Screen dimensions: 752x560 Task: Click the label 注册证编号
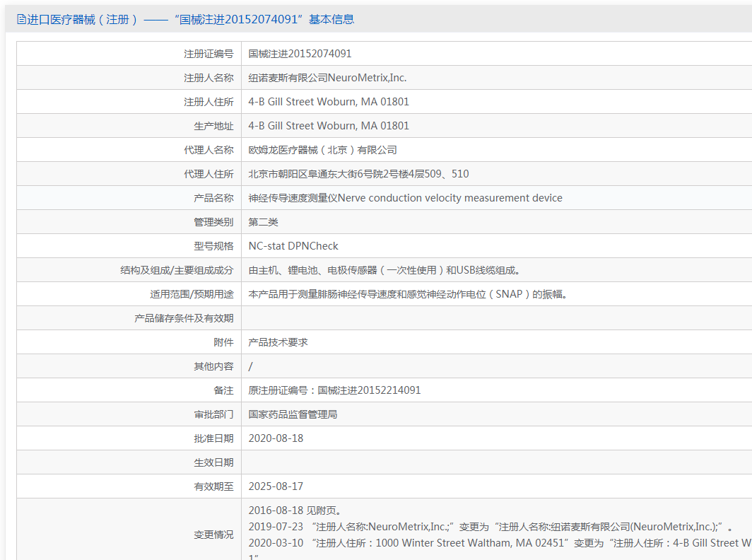point(208,54)
